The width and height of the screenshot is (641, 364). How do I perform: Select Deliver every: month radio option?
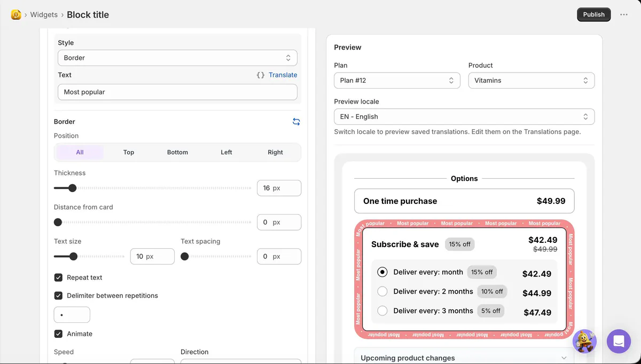point(382,272)
